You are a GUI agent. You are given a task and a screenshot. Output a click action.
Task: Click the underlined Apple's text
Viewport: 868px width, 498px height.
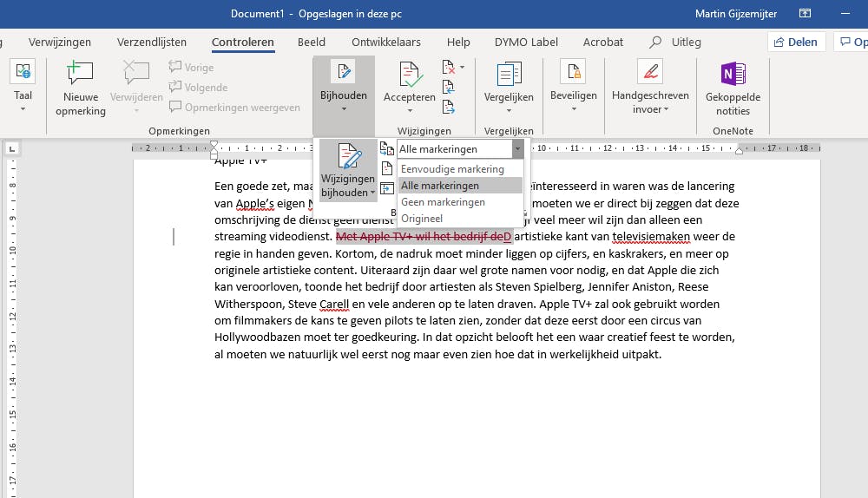tap(254, 203)
